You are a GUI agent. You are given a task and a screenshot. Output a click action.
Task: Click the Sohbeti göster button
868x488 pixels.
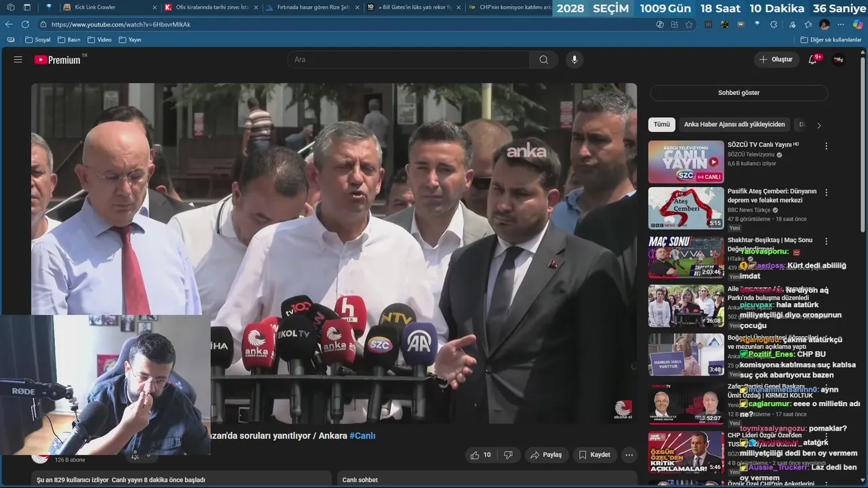coord(738,93)
